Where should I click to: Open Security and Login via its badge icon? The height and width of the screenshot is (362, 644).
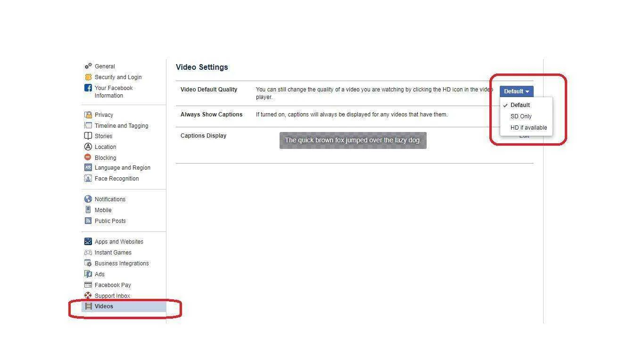88,77
